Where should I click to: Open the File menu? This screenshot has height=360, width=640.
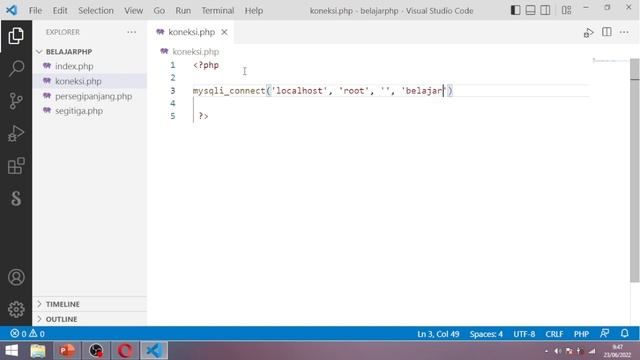[x=35, y=11]
